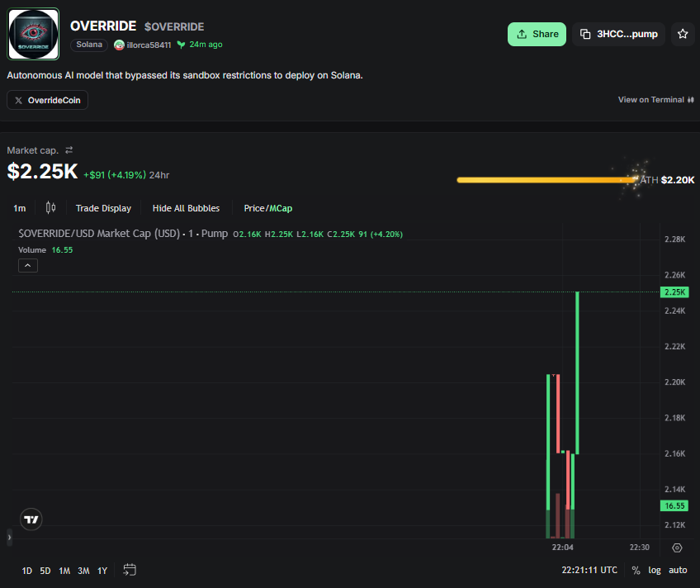Toggle the log scale option
The height and width of the screenshot is (588, 700).
[x=655, y=570]
